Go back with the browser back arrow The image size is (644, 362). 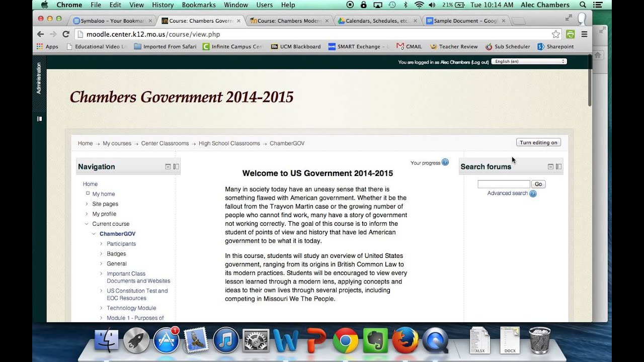[40, 34]
